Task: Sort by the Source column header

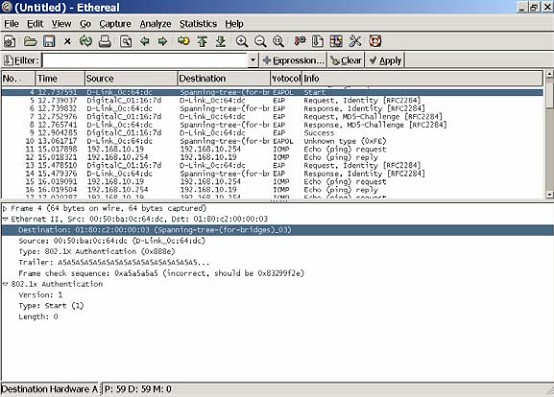Action: point(131,78)
